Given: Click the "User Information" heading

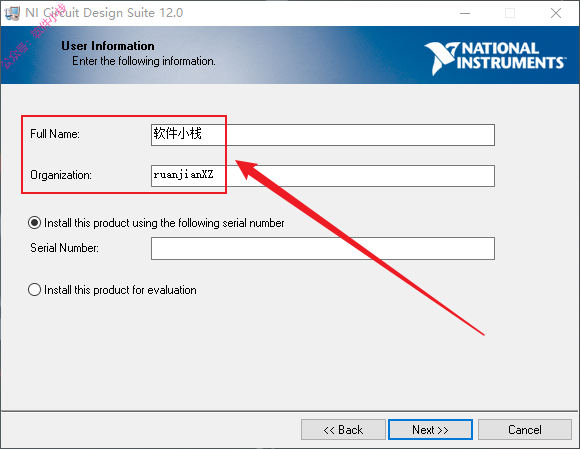Looking at the screenshot, I should coord(108,46).
